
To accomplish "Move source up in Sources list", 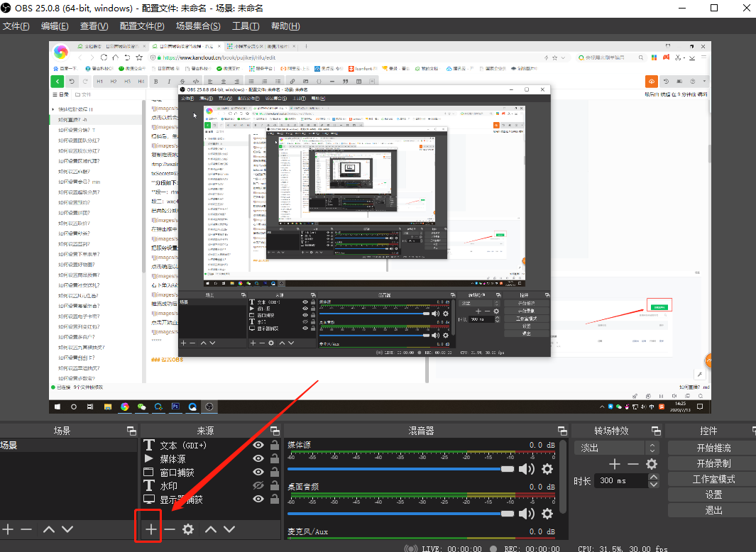I will point(211,529).
